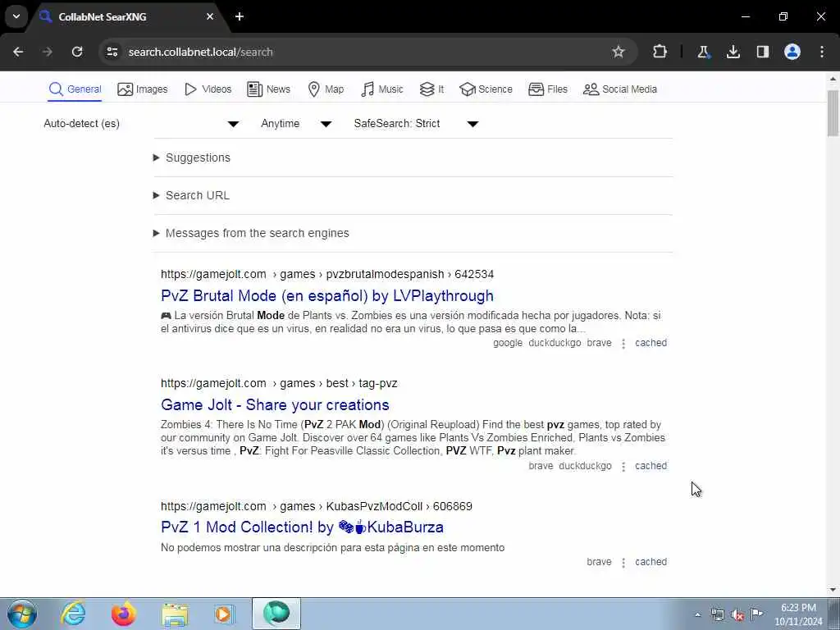Go back to the previous page

point(18,52)
